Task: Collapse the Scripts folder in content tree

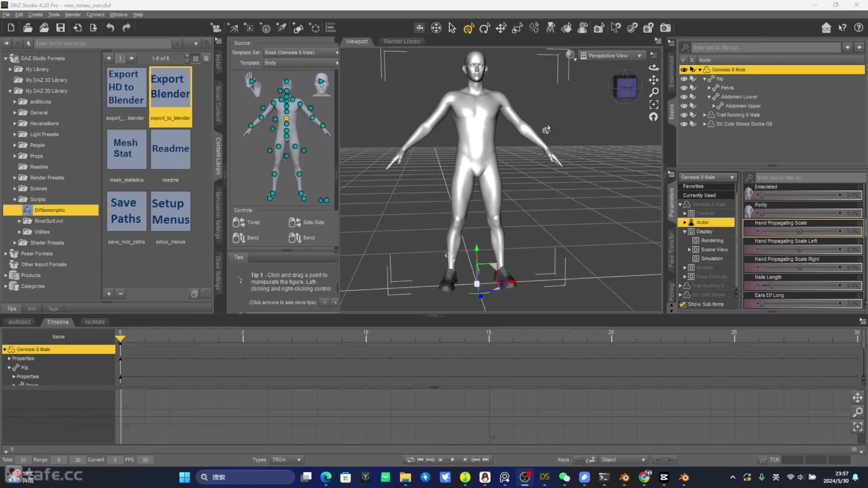Action: (x=14, y=199)
